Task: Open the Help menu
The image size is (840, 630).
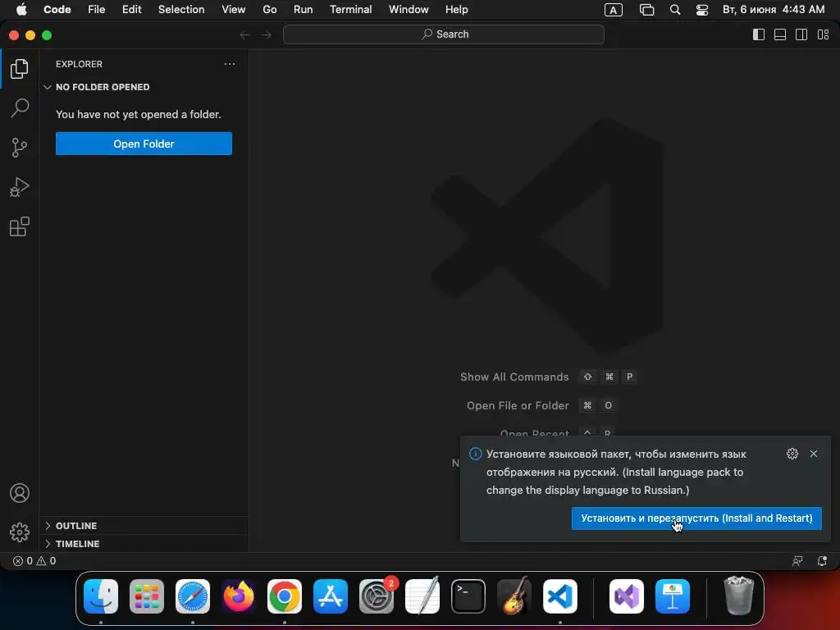Action: coord(456,10)
